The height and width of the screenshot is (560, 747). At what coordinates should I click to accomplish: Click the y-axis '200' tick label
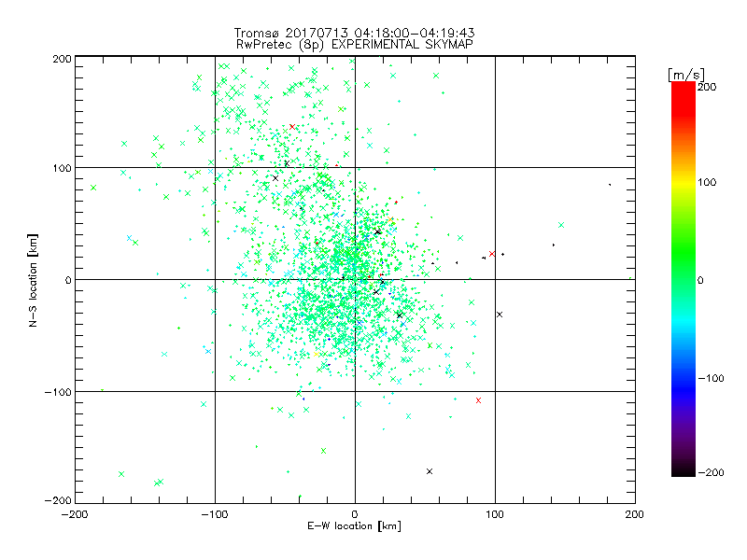tap(62, 59)
